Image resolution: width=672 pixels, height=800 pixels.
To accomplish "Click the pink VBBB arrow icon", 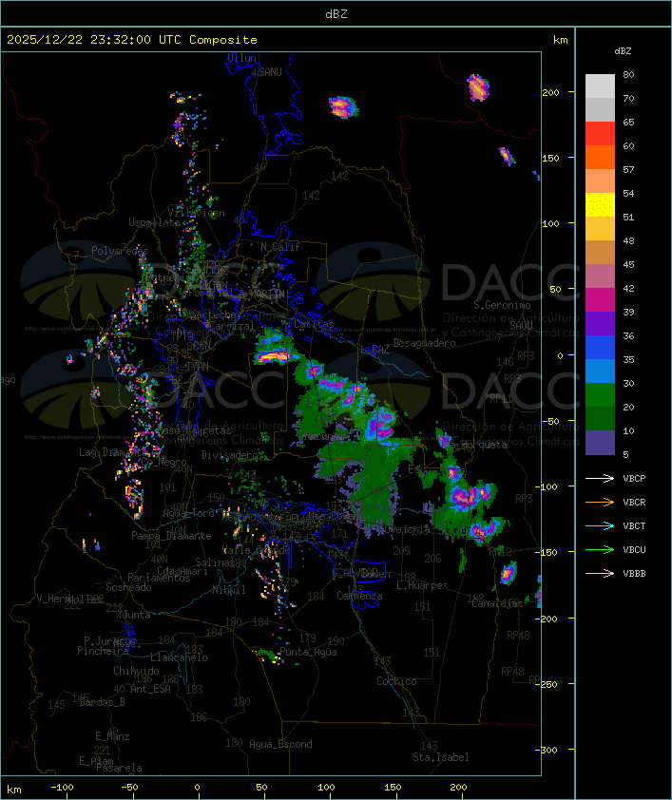I will (600, 574).
